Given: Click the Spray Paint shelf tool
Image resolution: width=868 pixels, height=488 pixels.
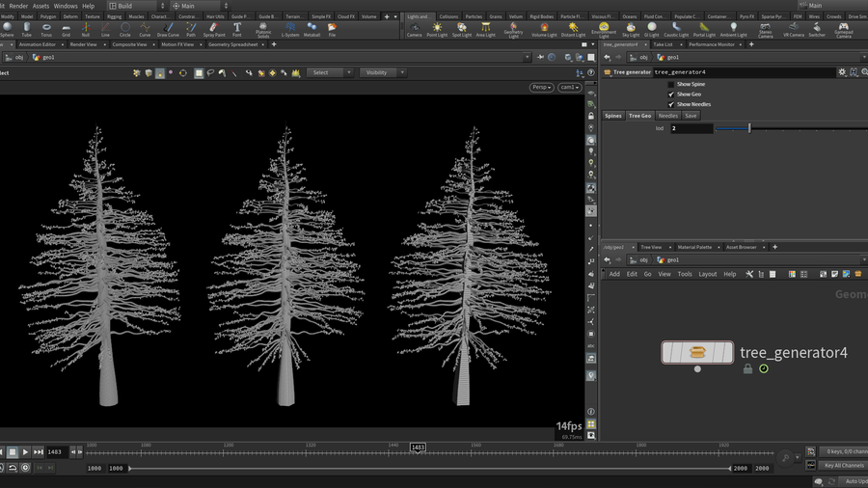Looking at the screenshot, I should 214,29.
